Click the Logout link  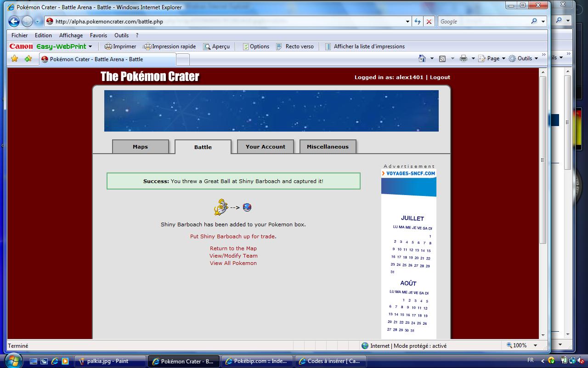[x=440, y=77]
